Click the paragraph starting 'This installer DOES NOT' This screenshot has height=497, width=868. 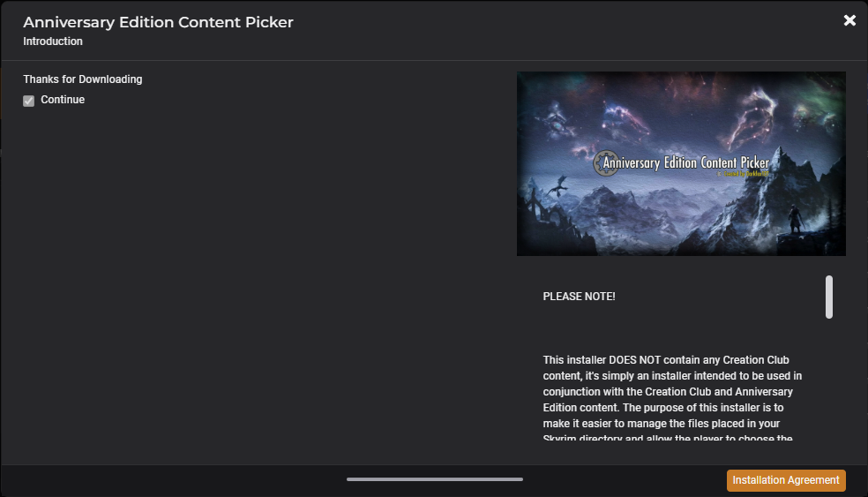[672, 399]
